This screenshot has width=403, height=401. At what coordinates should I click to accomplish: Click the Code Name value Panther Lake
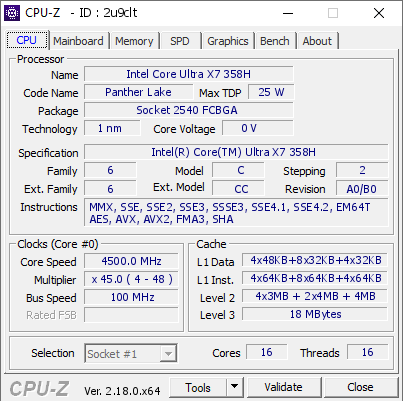click(138, 92)
